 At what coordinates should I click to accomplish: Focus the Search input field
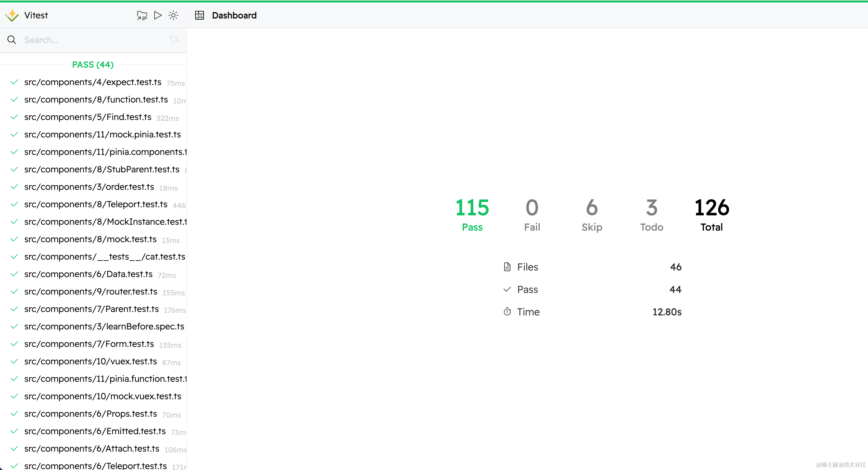tap(94, 40)
